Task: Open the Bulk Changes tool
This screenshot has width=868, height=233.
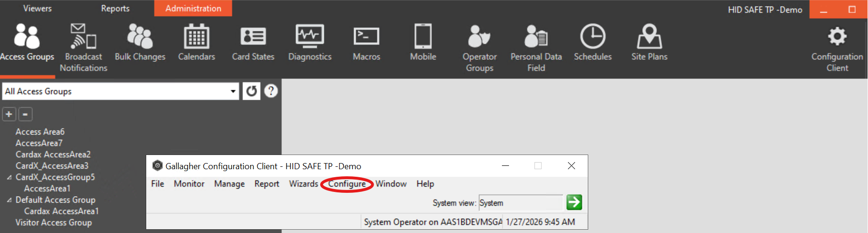Action: tap(140, 43)
